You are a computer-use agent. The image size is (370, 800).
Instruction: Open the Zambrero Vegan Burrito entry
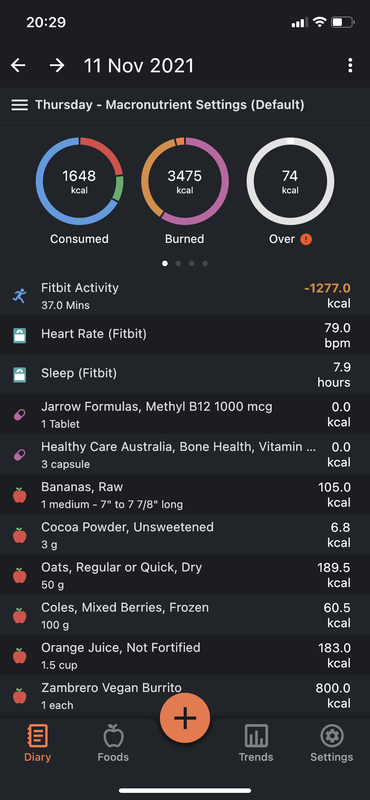click(x=185, y=696)
